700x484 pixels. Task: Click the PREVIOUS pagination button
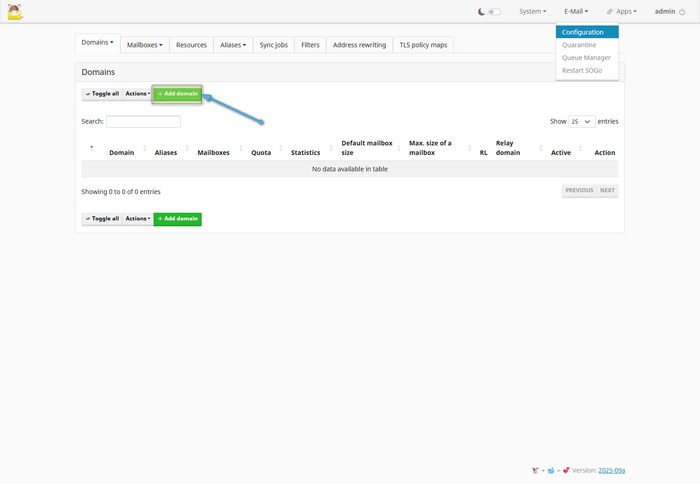pyautogui.click(x=579, y=191)
